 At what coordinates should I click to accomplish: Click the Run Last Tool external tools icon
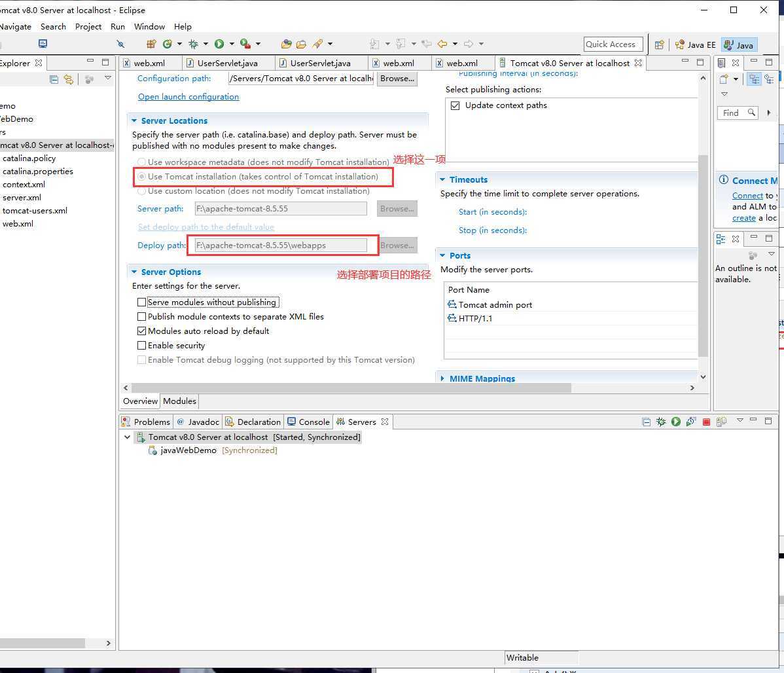[x=245, y=44]
